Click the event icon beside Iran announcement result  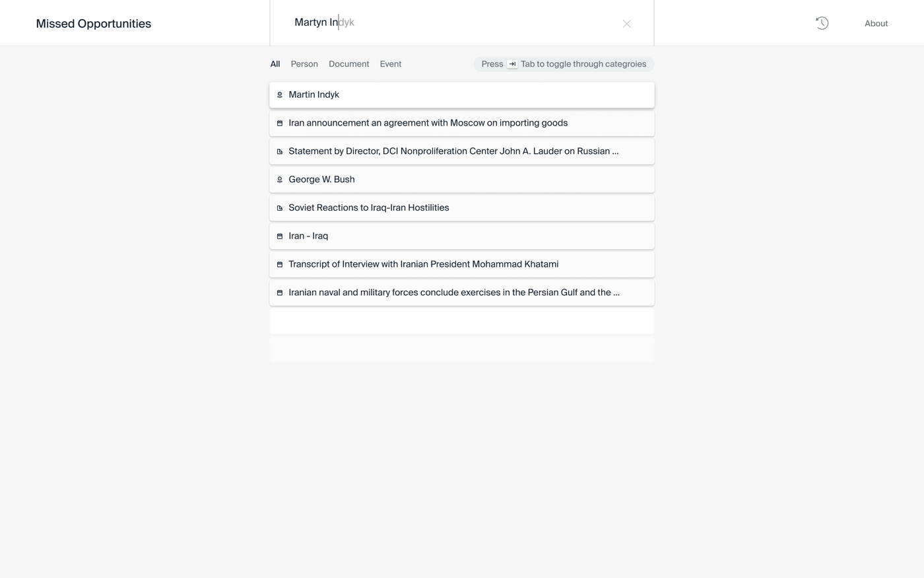(x=280, y=124)
